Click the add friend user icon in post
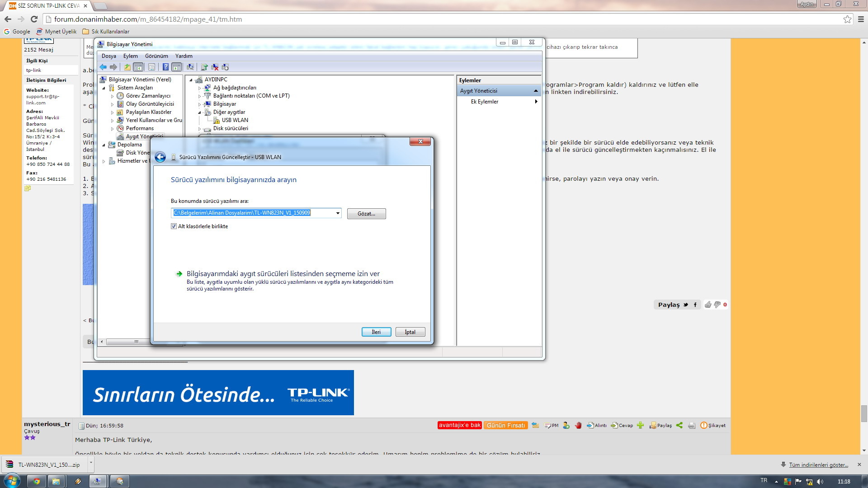Image resolution: width=868 pixels, height=488 pixels. pyautogui.click(x=566, y=425)
